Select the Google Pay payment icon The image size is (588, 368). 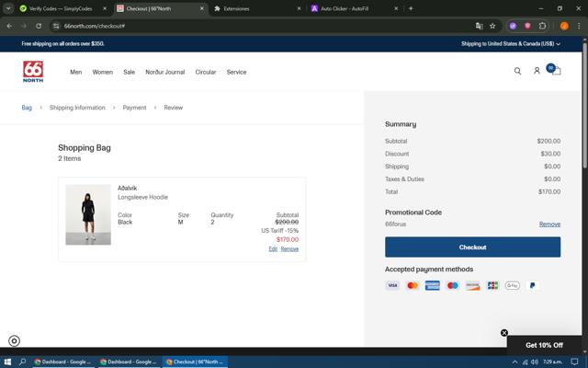[513, 285]
